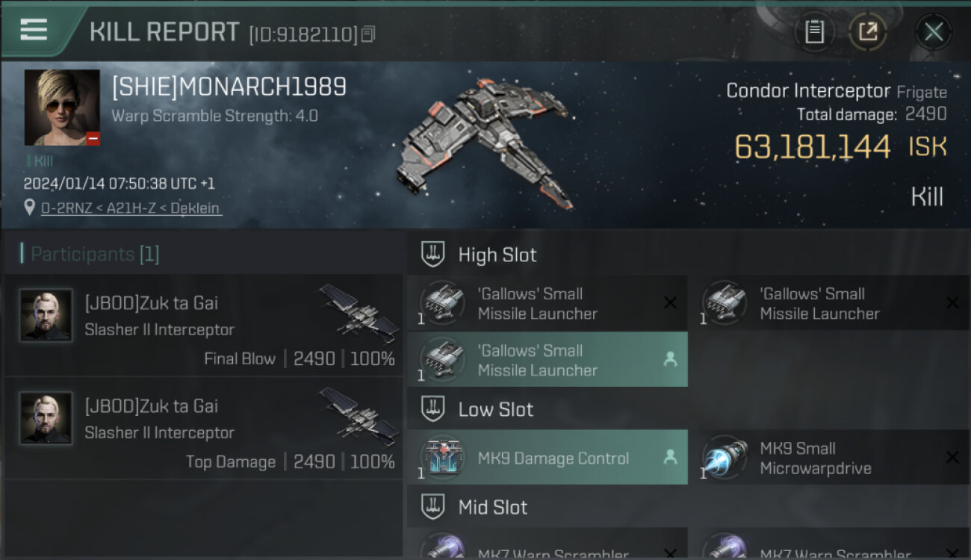This screenshot has height=560, width=971.
Task: Select the MK9 Damage Control module
Action: pos(547,458)
